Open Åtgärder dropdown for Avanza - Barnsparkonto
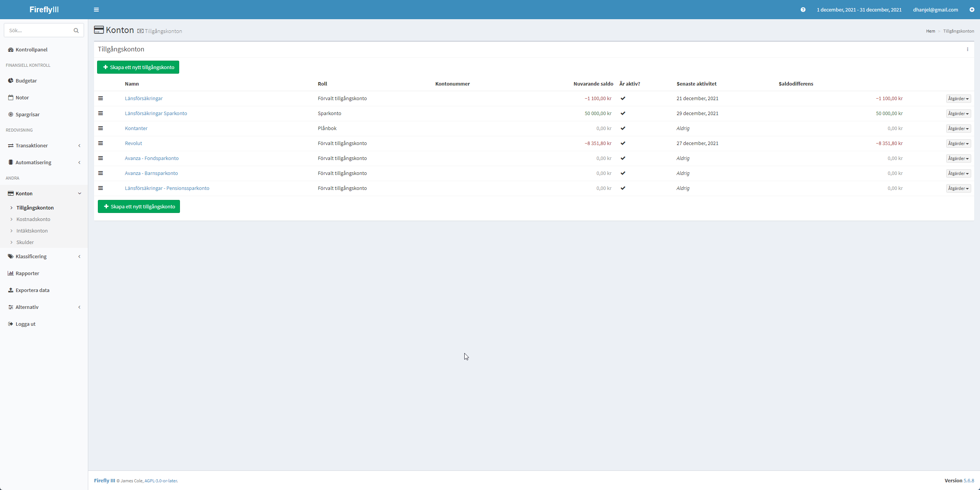Viewport: 980px width, 490px height. click(958, 173)
